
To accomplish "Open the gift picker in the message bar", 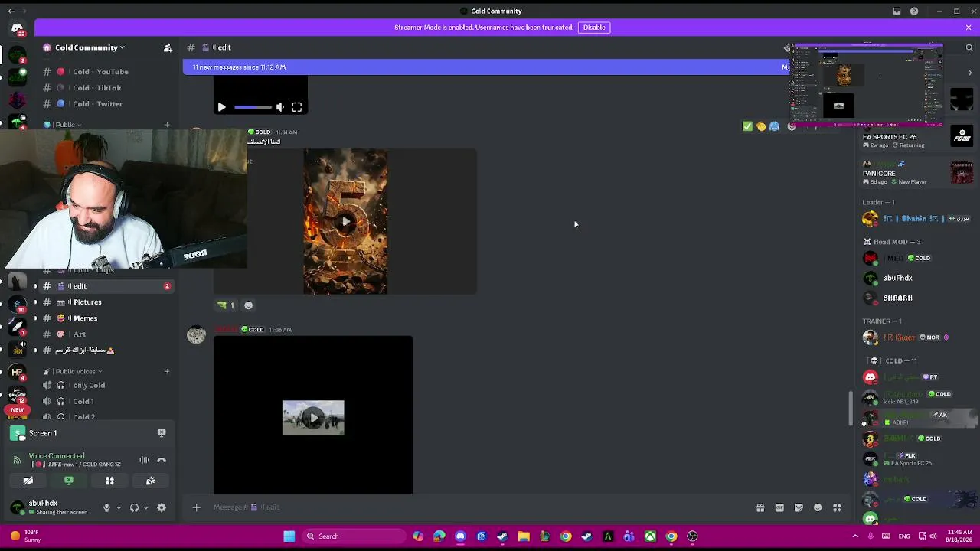I will 760,507.
